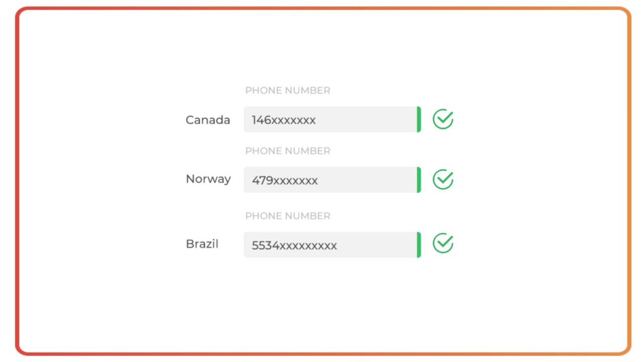Click the PHONE NUMBER label above Brazil field
Image resolution: width=644 pixels, height=362 pixels.
[288, 216]
